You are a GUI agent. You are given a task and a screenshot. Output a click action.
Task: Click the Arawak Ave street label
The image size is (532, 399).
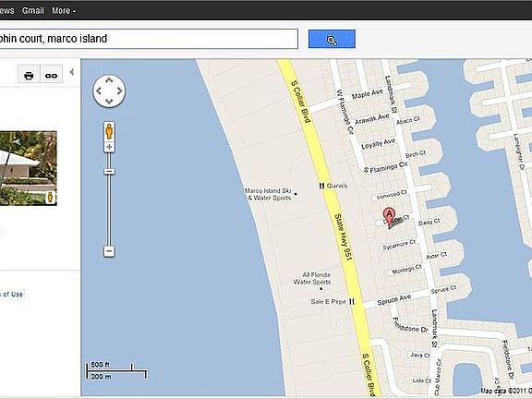point(372,119)
